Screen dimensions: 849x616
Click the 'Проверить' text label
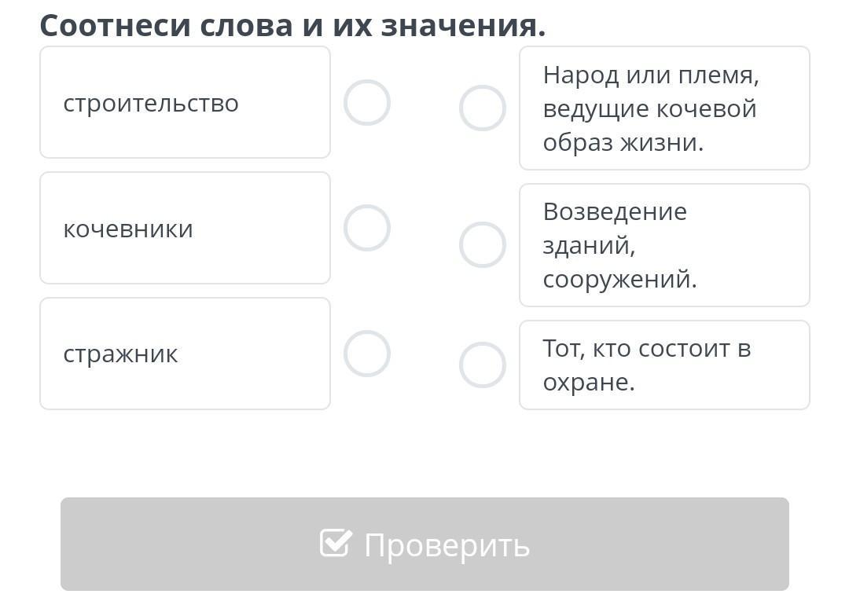[447, 544]
